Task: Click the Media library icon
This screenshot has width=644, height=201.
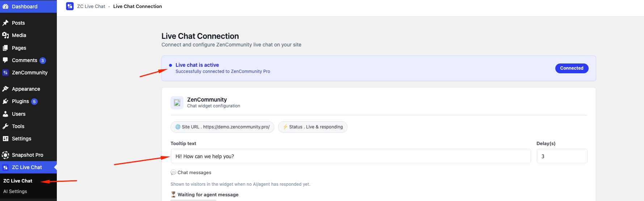Action: 5,35
